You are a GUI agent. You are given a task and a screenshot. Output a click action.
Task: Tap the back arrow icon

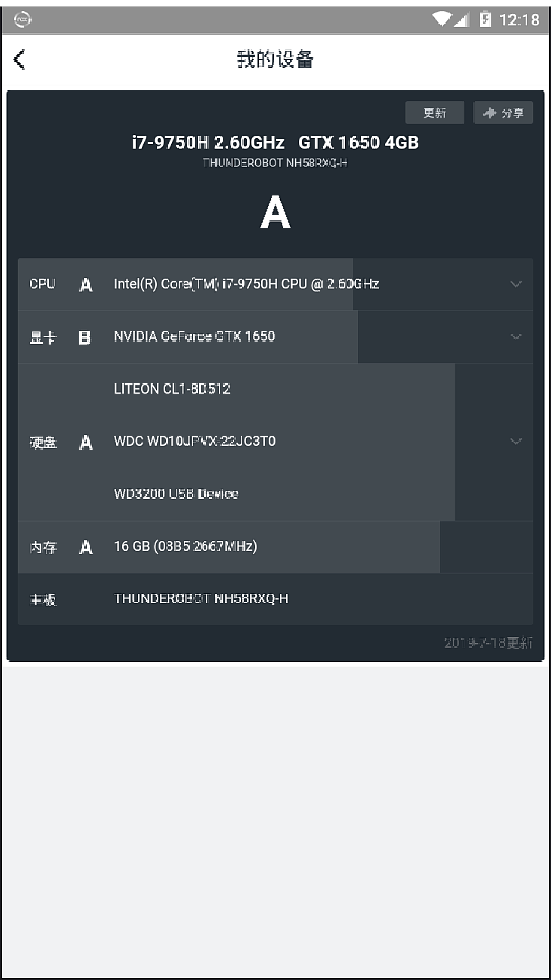click(x=20, y=60)
